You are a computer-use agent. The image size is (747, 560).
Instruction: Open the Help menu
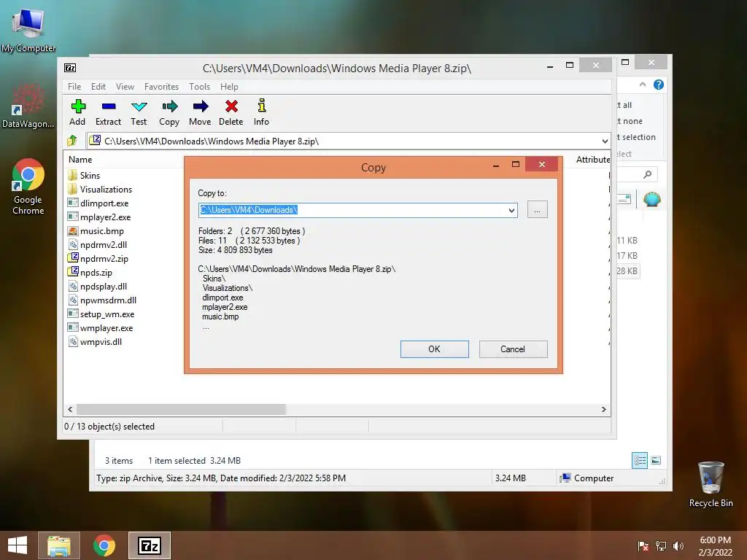[x=229, y=87]
